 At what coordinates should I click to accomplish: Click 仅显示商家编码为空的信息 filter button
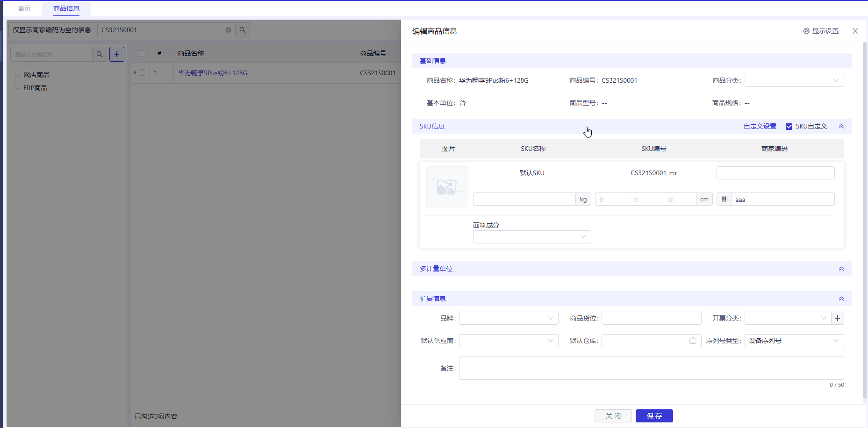click(x=52, y=30)
